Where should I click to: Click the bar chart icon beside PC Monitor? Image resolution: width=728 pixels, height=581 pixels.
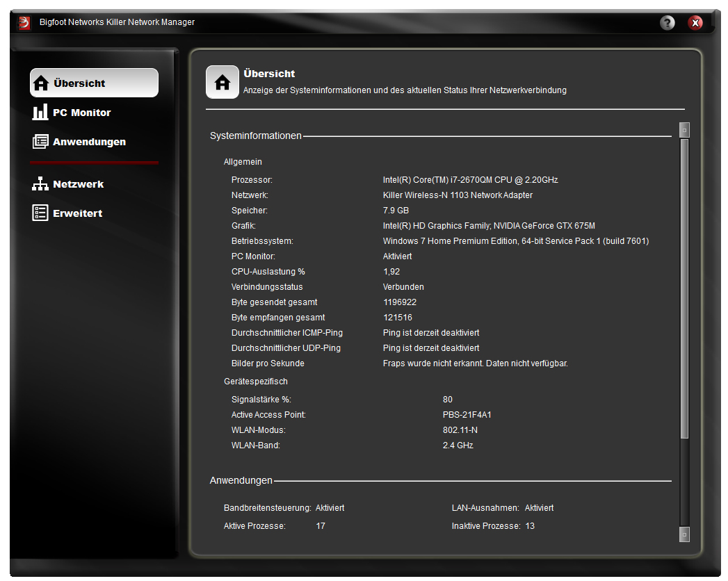[x=40, y=112]
